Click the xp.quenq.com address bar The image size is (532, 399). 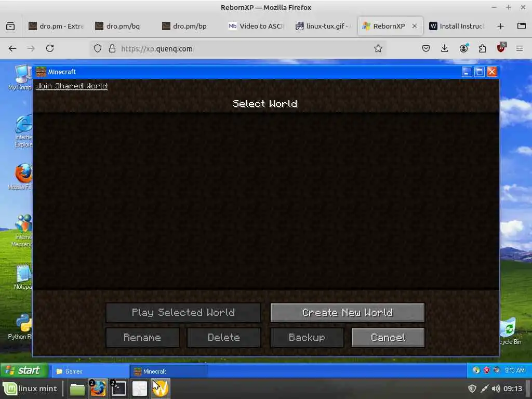tap(237, 48)
